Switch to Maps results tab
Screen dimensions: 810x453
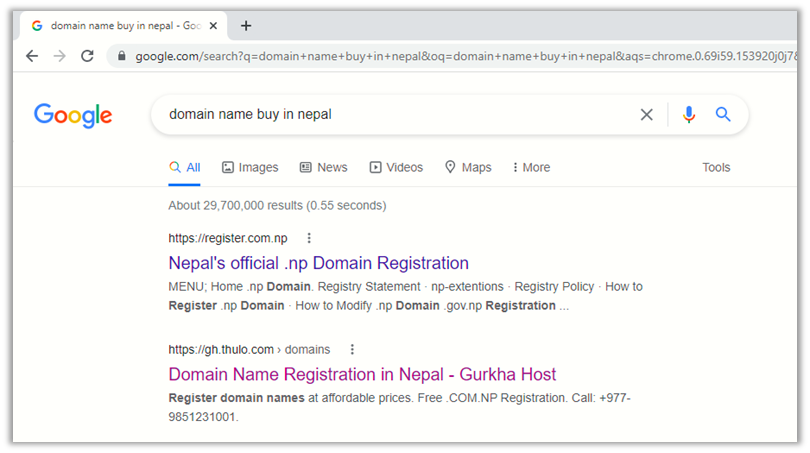click(x=468, y=167)
